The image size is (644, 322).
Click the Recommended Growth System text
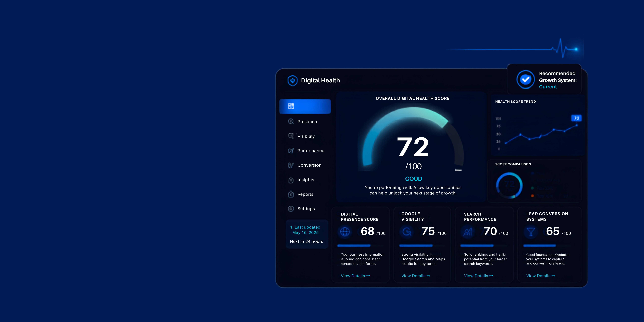click(558, 77)
